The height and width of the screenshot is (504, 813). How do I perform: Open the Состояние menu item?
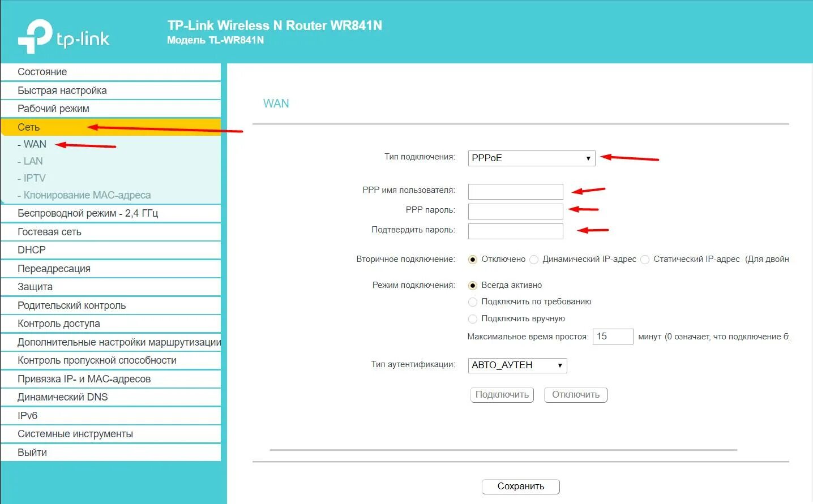110,72
